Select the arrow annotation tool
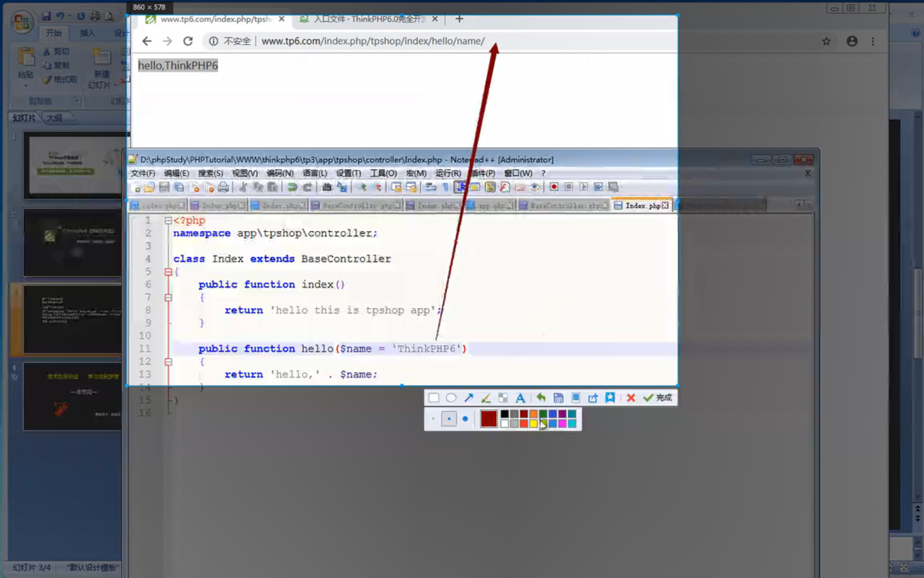 pyautogui.click(x=469, y=397)
